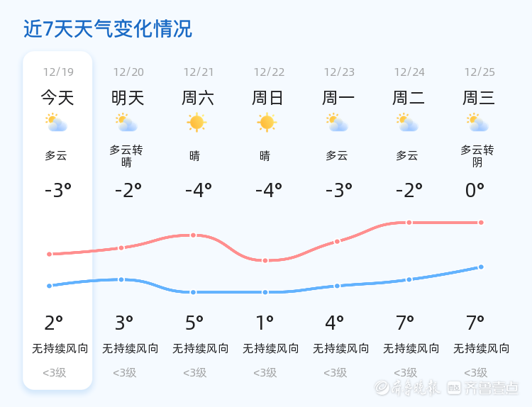The image size is (532, 407).
Task: Click the 0° low temperature for 周三
Action: [475, 190]
